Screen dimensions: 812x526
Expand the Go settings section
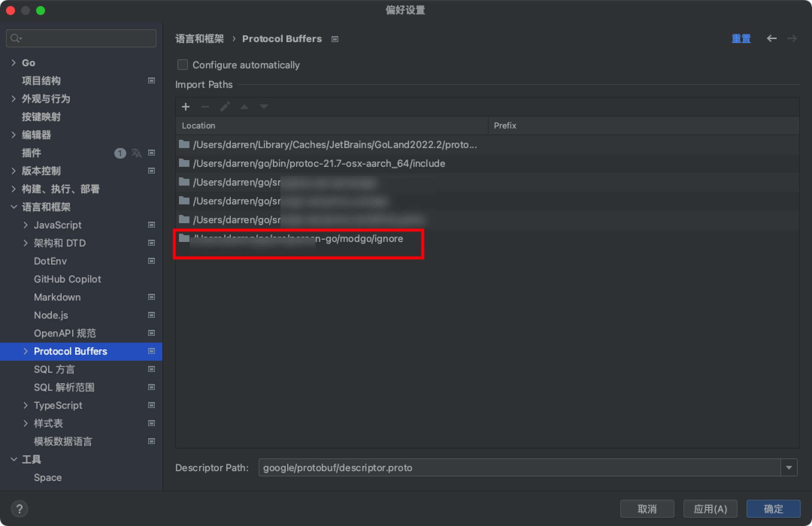tap(14, 63)
